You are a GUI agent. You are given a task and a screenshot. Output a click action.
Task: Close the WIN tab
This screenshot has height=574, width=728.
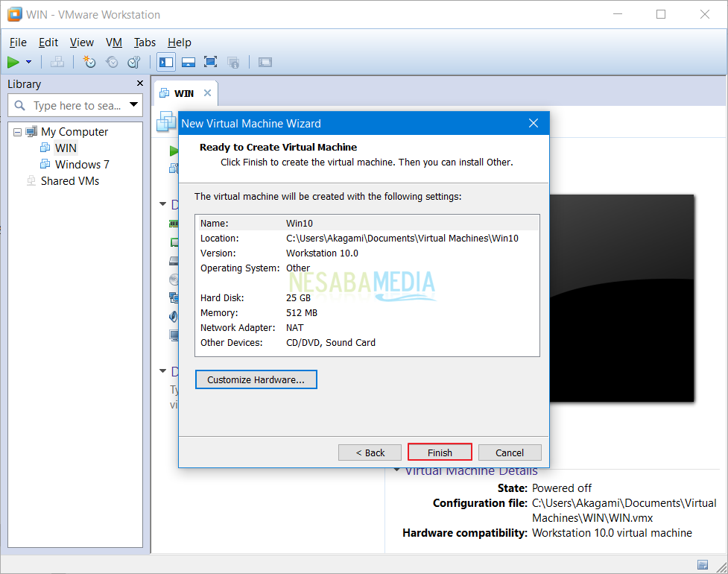[208, 93]
